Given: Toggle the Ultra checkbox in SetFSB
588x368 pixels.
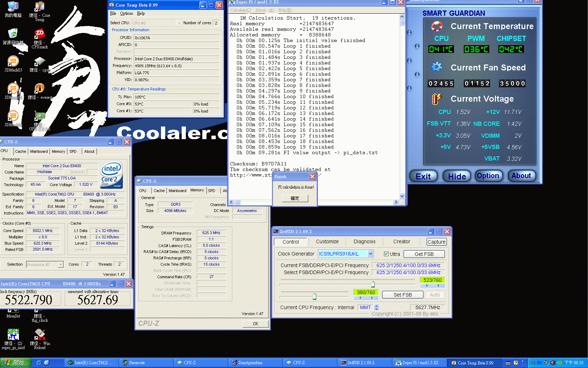Looking at the screenshot, I should pos(386,254).
